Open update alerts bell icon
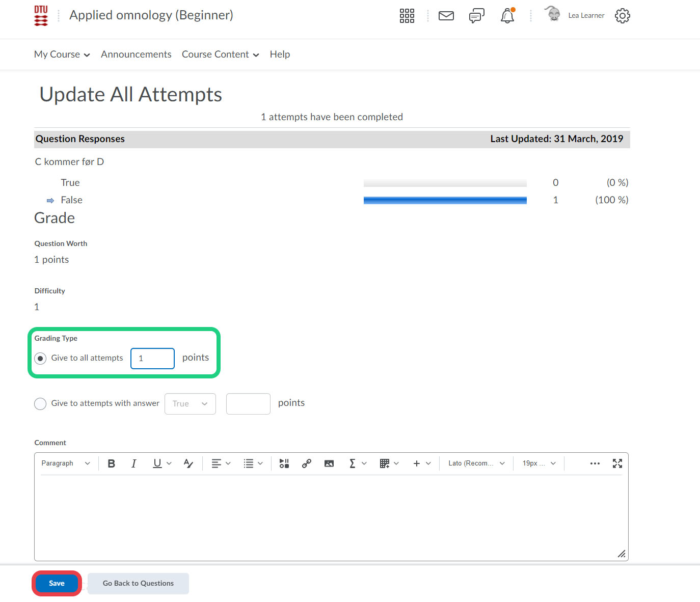 (x=507, y=16)
